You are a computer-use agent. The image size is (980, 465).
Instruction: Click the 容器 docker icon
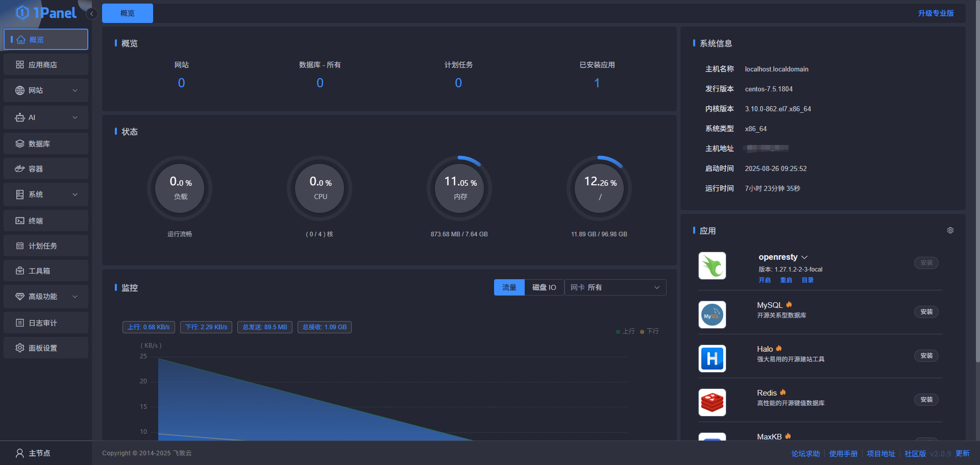click(x=20, y=168)
